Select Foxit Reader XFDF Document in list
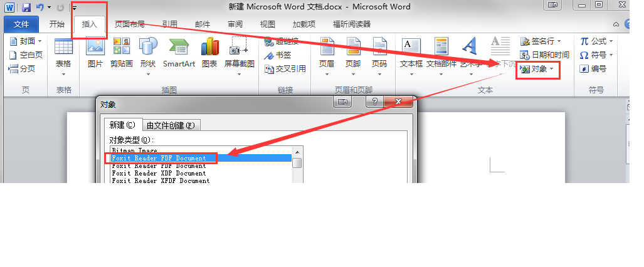The height and width of the screenshot is (267, 644). pyautogui.click(x=201, y=181)
